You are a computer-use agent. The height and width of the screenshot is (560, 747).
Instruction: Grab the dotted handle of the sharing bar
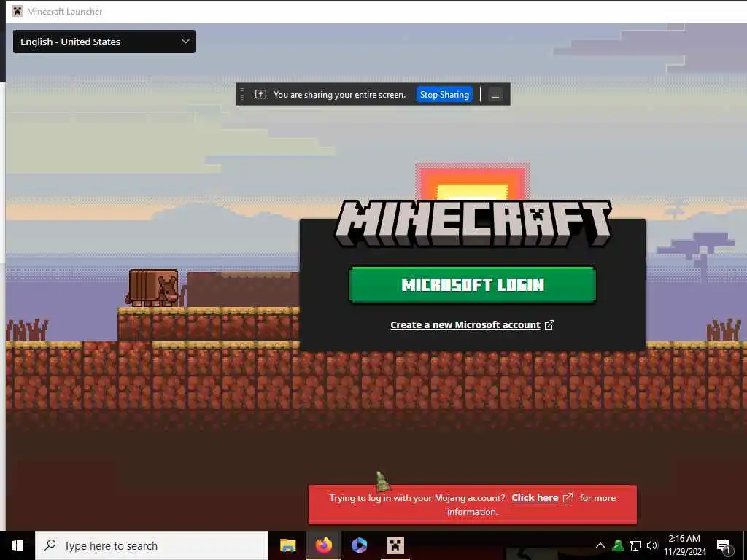click(x=242, y=94)
